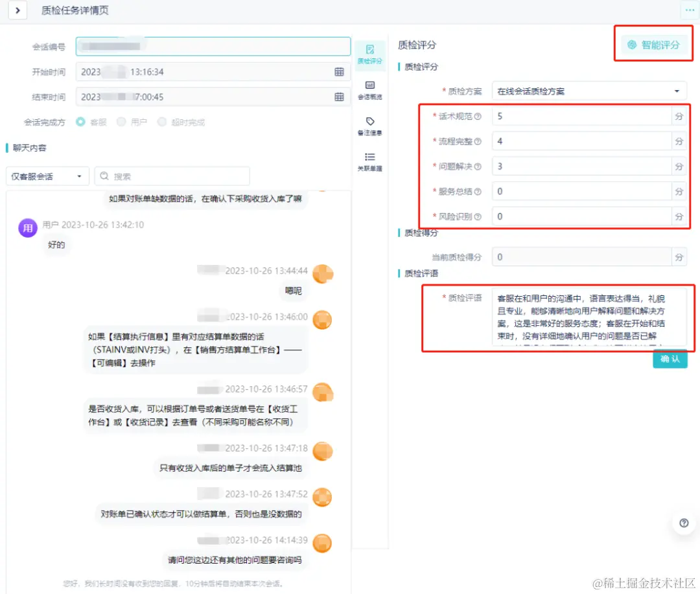Click the user message 好的
This screenshot has height=594, width=700.
click(x=56, y=245)
